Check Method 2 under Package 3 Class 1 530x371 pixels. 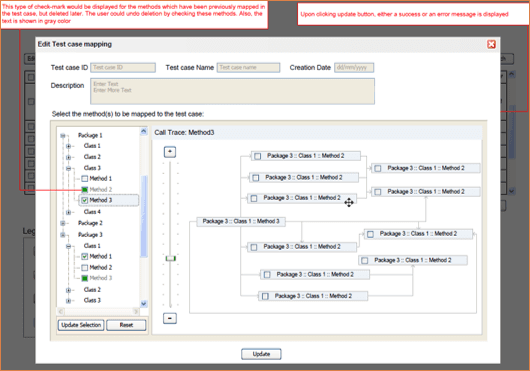pos(85,268)
